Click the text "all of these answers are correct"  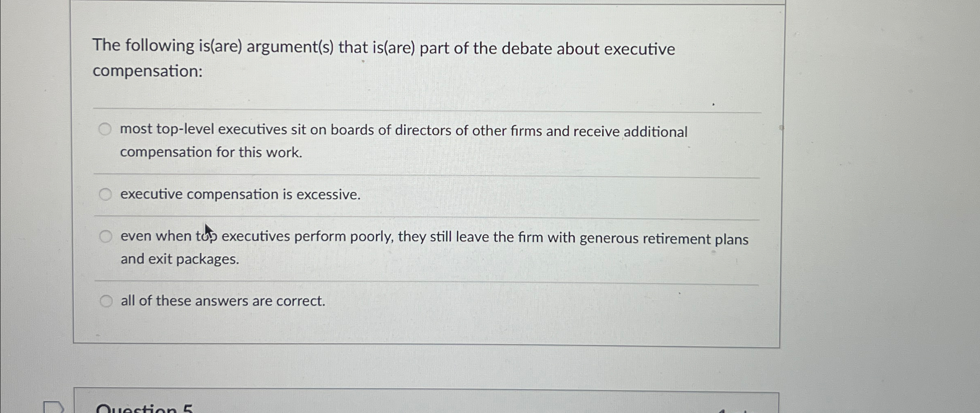(x=222, y=301)
